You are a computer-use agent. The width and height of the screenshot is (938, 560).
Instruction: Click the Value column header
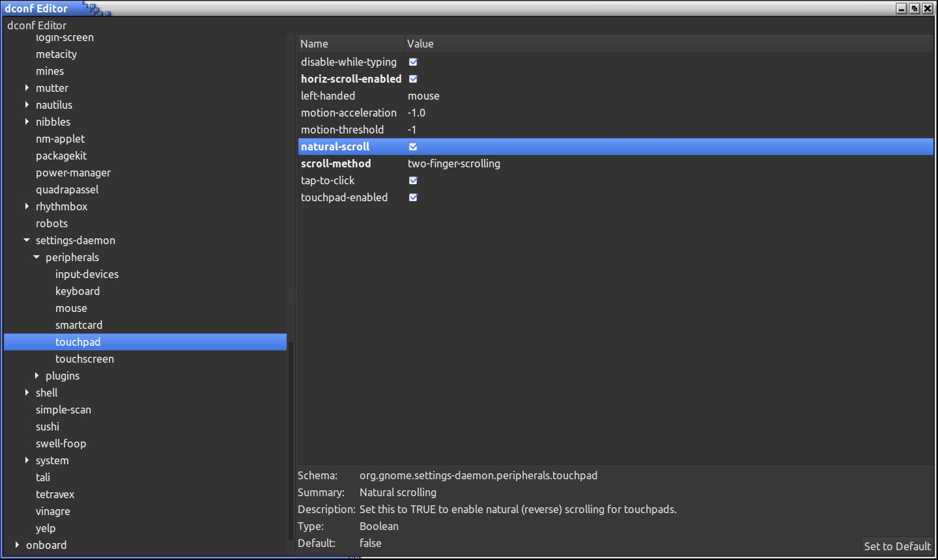[x=420, y=44]
